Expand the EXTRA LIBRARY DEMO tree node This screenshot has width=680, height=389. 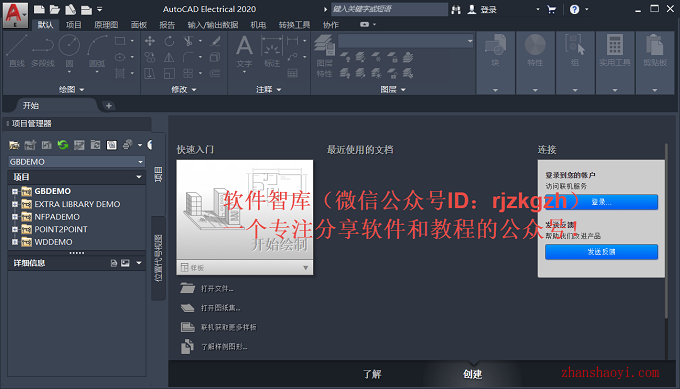[15, 204]
